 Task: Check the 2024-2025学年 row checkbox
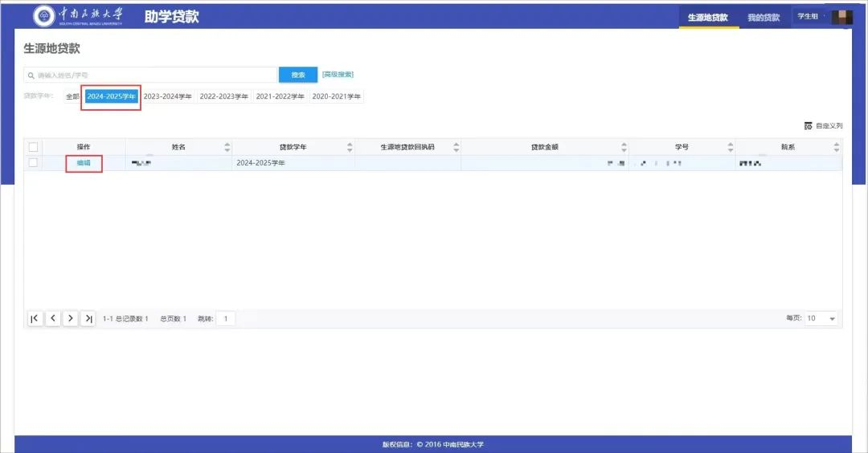pyautogui.click(x=33, y=163)
